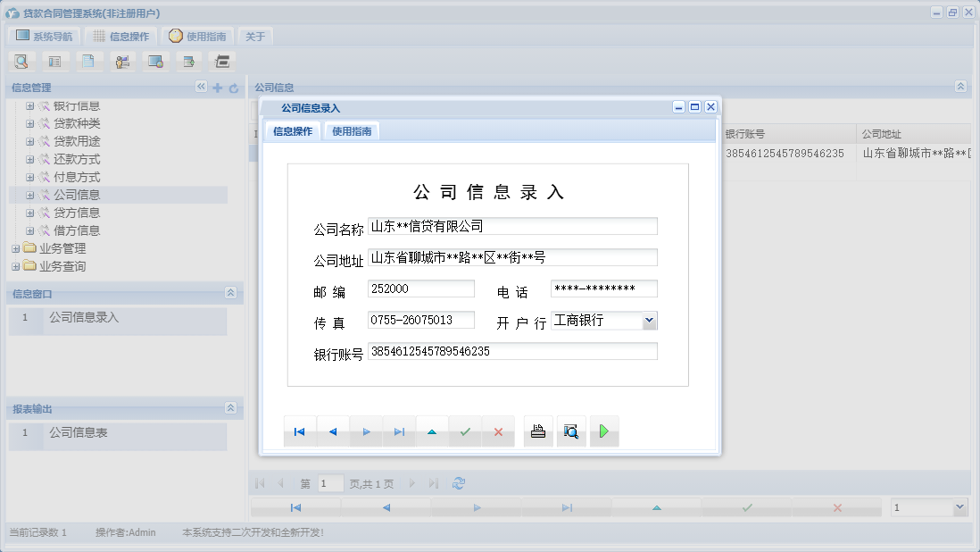980x552 pixels.
Task: Expand the 银行信息 tree node
Action: click(29, 105)
